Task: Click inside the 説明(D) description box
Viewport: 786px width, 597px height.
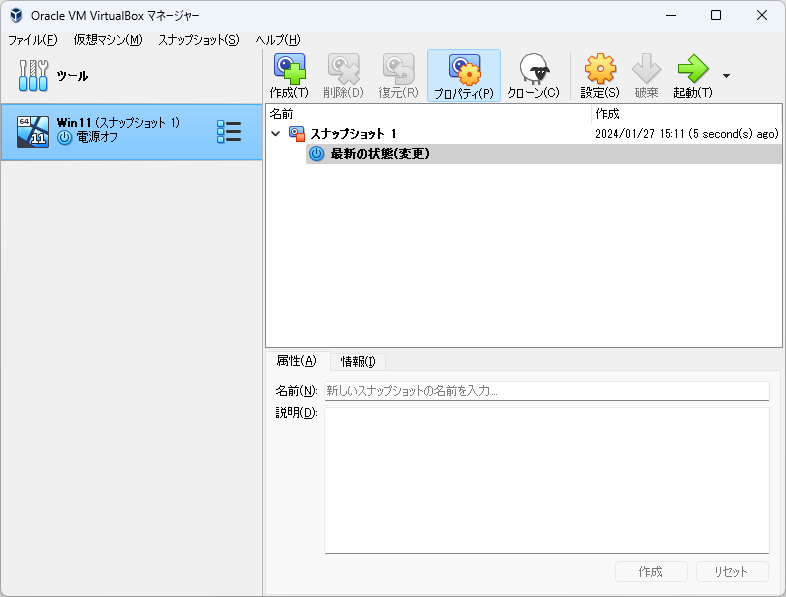Action: tap(547, 481)
